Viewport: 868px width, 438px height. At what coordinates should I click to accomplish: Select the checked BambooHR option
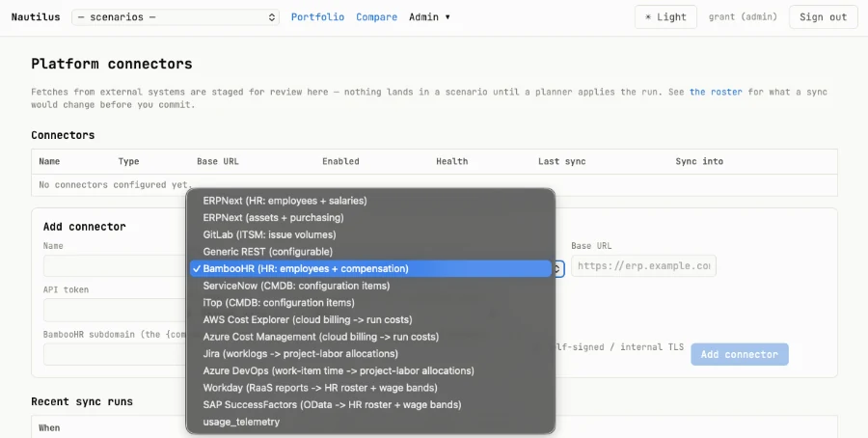[370, 268]
